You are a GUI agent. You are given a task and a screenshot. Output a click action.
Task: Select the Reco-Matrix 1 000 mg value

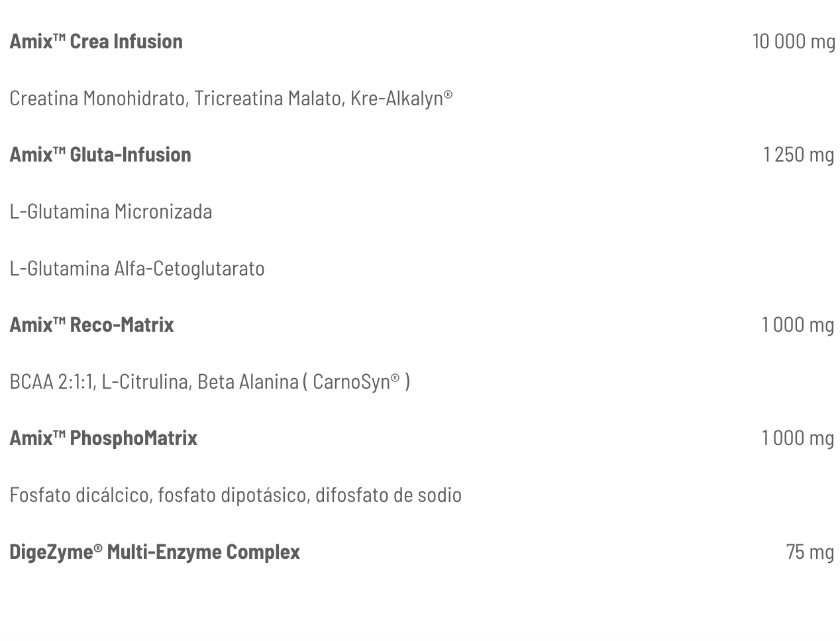click(x=798, y=324)
